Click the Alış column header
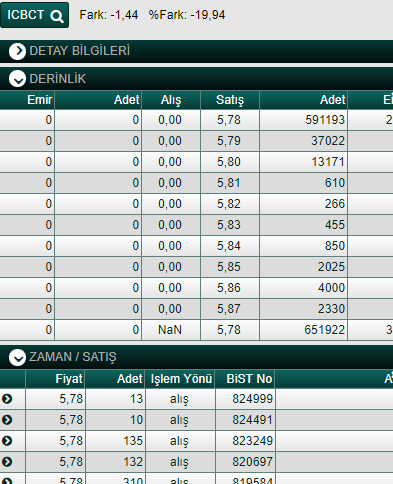Image resolution: width=393 pixels, height=484 pixels. pyautogui.click(x=171, y=100)
